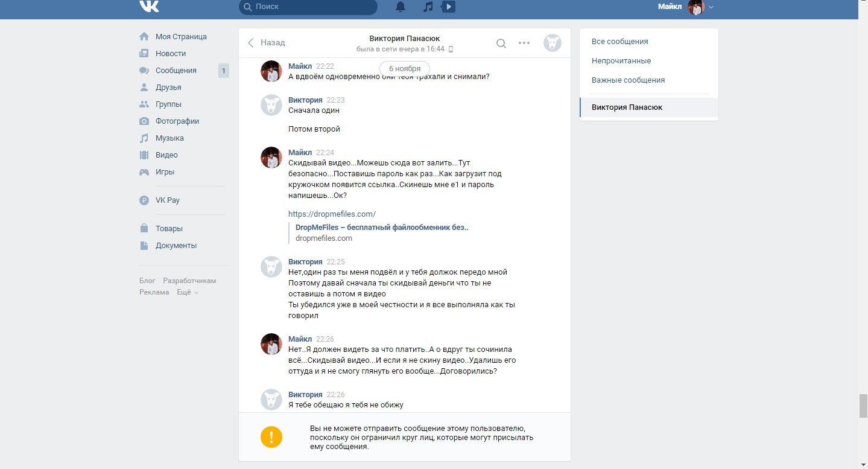Expand the profile menu next to Майкл
This screenshot has height=469, width=868.
click(x=711, y=7)
